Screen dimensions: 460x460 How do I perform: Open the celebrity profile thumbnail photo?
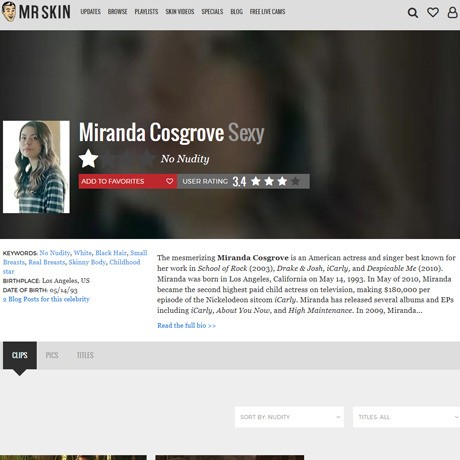(x=36, y=167)
